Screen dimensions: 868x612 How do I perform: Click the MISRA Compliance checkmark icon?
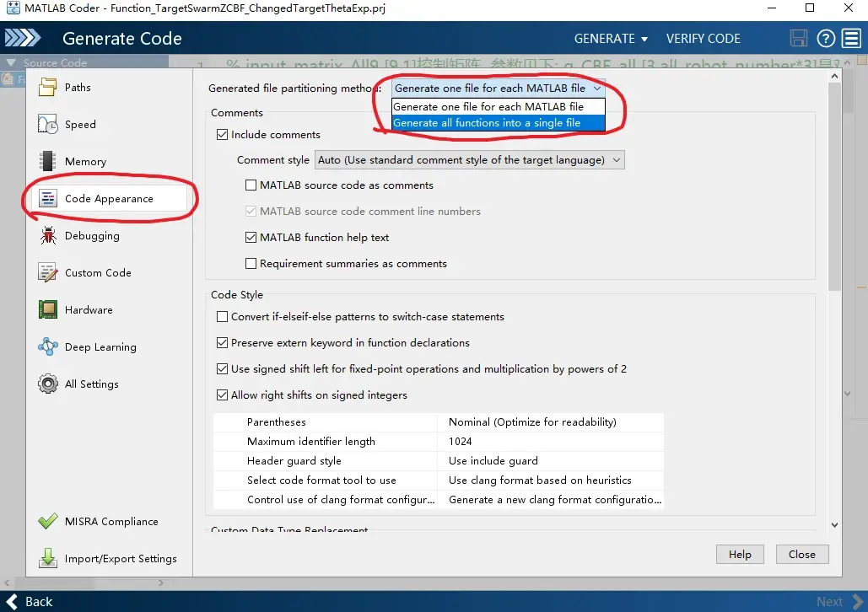click(x=47, y=521)
